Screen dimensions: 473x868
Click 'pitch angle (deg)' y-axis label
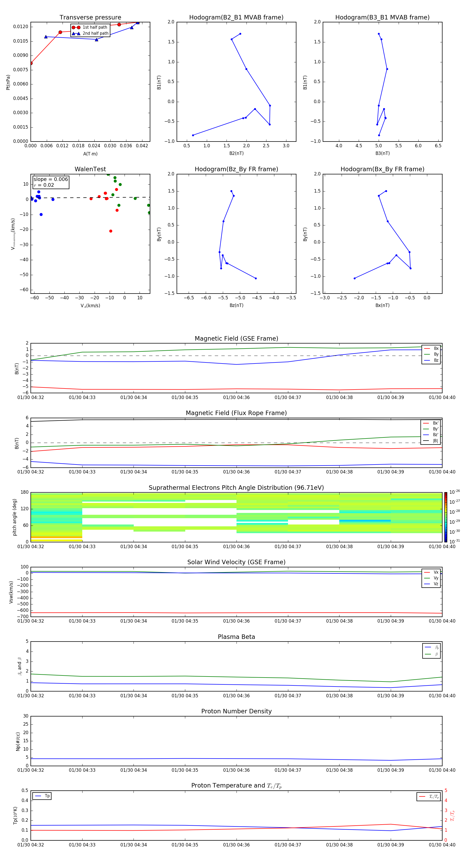click(14, 517)
